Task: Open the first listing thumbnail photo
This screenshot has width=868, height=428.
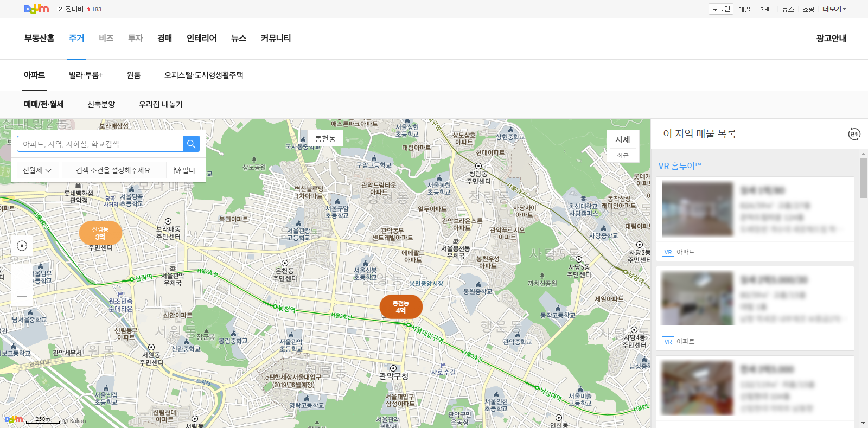Action: click(x=697, y=209)
